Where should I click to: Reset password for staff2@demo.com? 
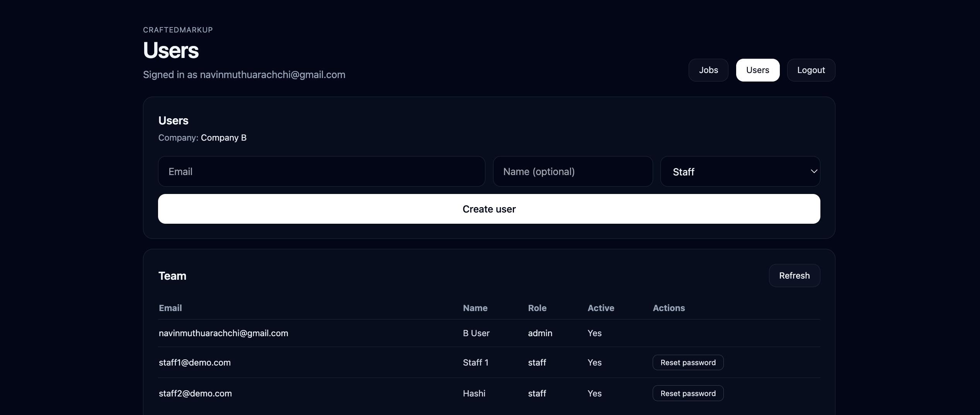(x=688, y=393)
